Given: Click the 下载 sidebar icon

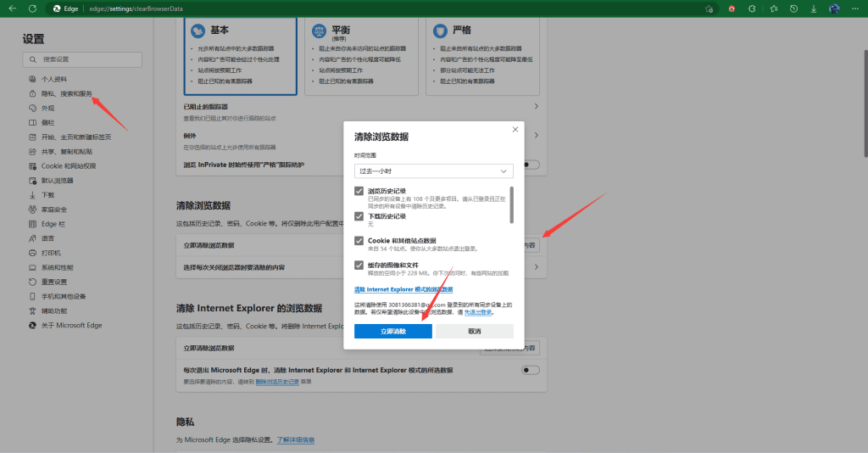Looking at the screenshot, I should point(33,195).
